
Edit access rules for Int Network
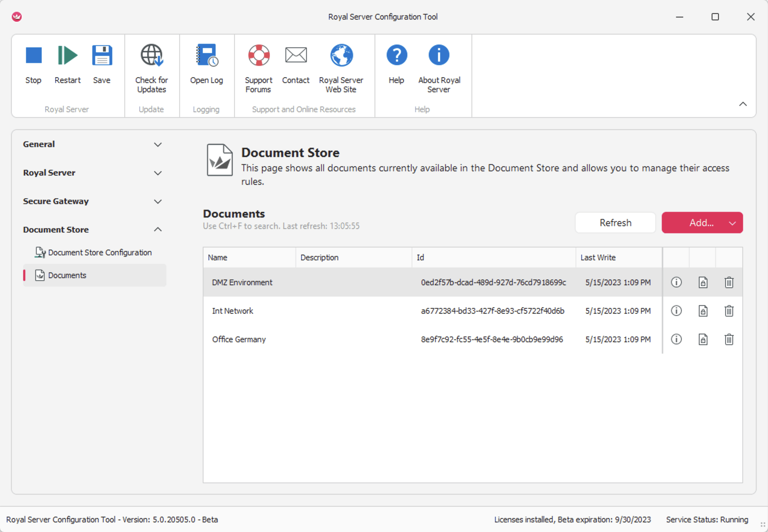[703, 311]
